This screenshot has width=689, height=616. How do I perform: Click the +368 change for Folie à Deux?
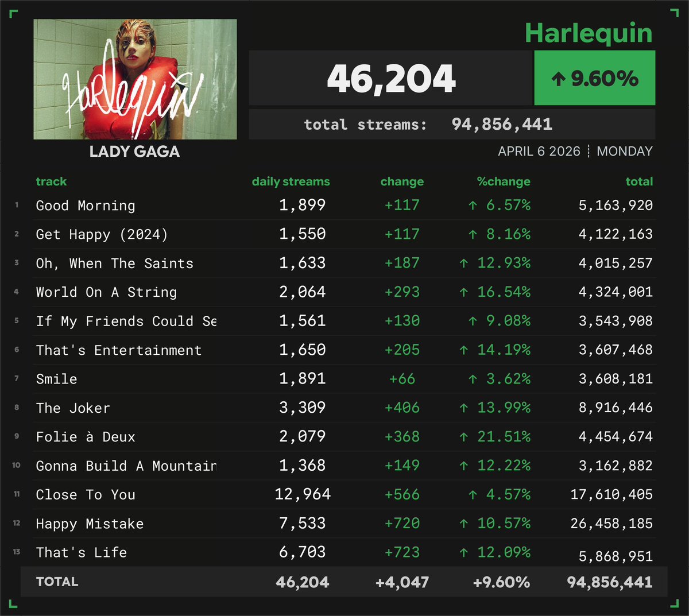[402, 436]
